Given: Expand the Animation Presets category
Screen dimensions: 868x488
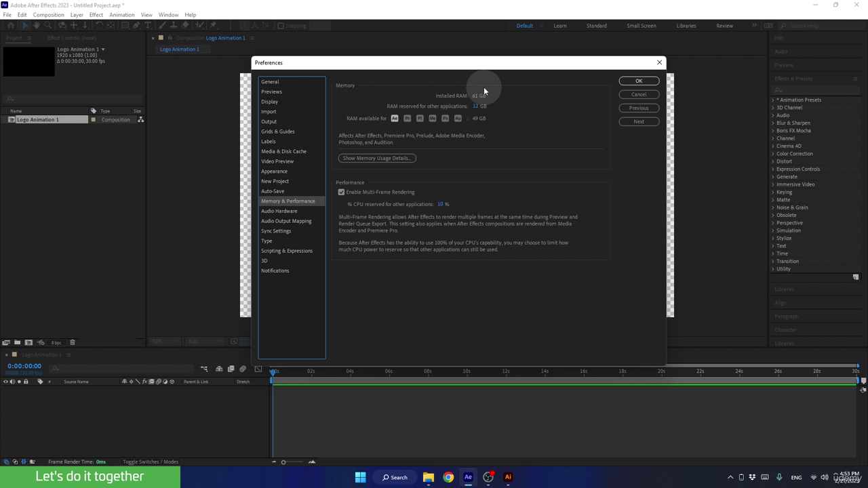Looking at the screenshot, I should 773,100.
